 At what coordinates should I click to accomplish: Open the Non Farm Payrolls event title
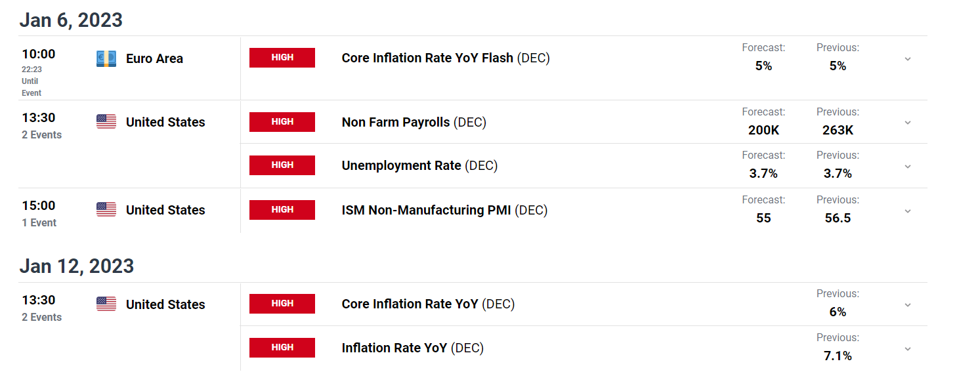414,123
